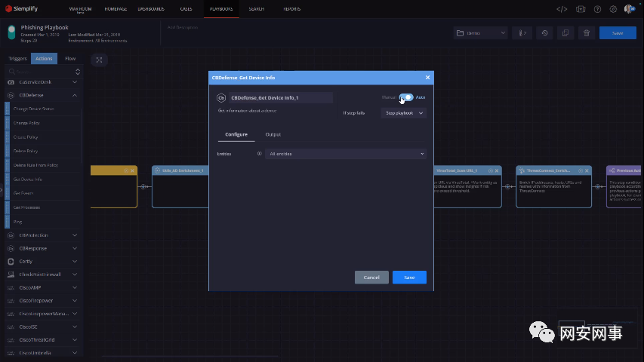Switch to the Flow tab

(x=70, y=59)
